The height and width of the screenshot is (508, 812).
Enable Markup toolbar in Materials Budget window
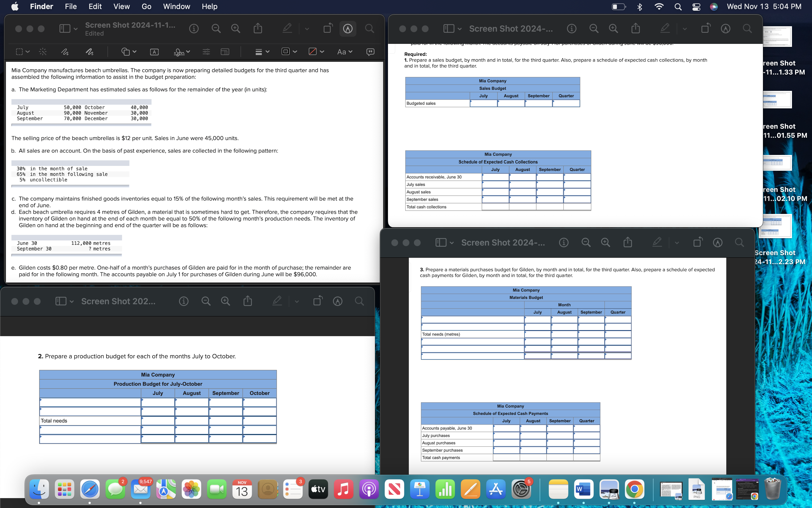(717, 242)
